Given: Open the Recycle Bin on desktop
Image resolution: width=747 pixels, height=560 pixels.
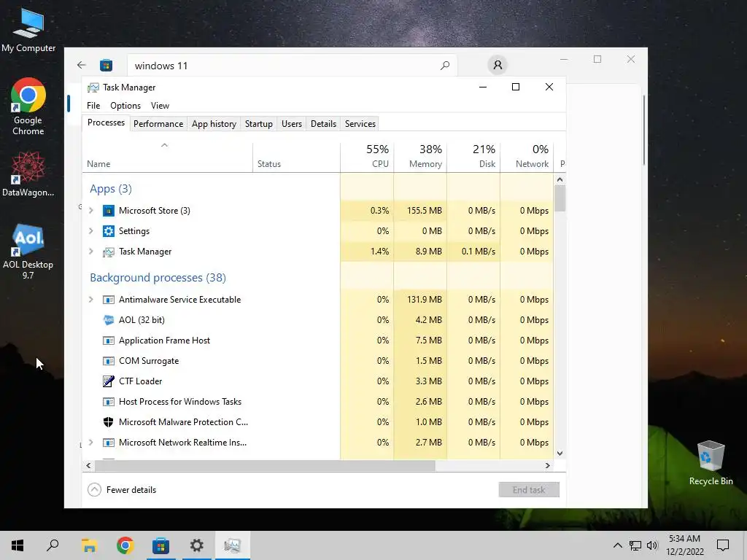Looking at the screenshot, I should click(x=711, y=462).
